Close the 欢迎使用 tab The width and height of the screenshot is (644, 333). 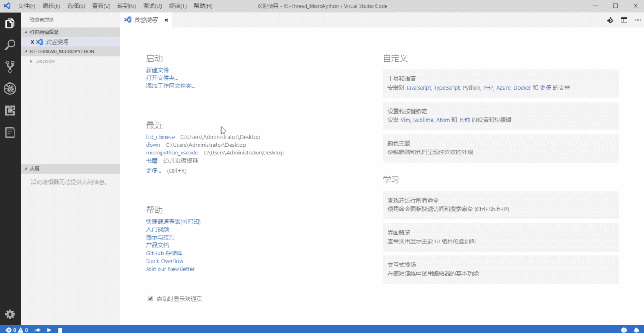pyautogui.click(x=166, y=20)
